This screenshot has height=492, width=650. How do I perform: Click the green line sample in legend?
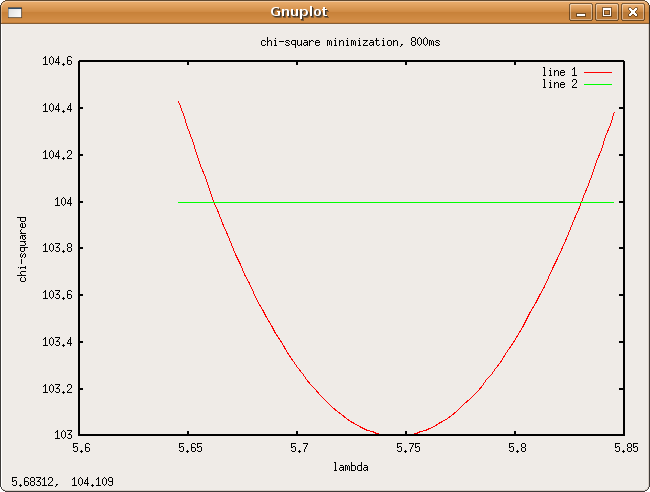point(597,85)
